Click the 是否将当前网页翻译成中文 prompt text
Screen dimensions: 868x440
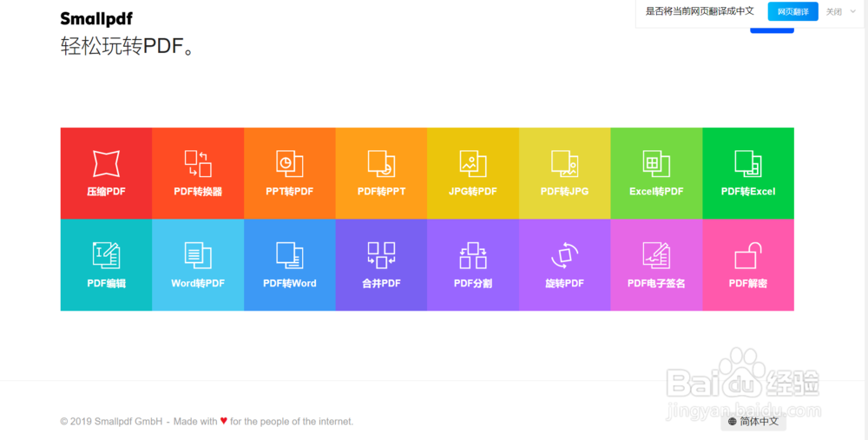(700, 11)
